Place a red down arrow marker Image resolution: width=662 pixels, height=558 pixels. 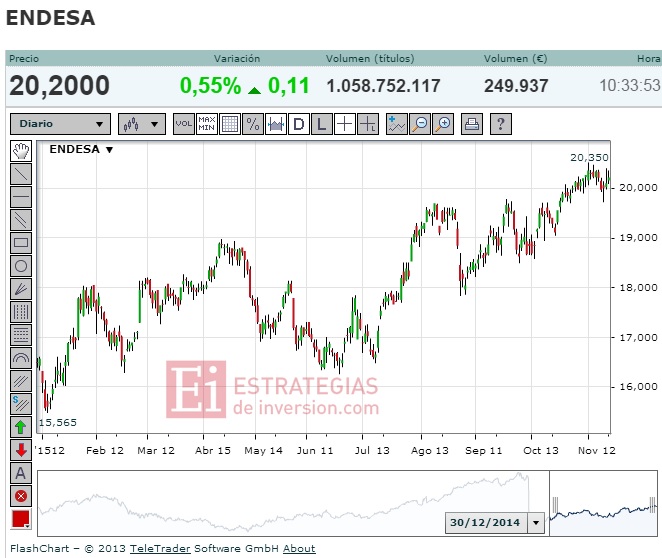pos(21,450)
